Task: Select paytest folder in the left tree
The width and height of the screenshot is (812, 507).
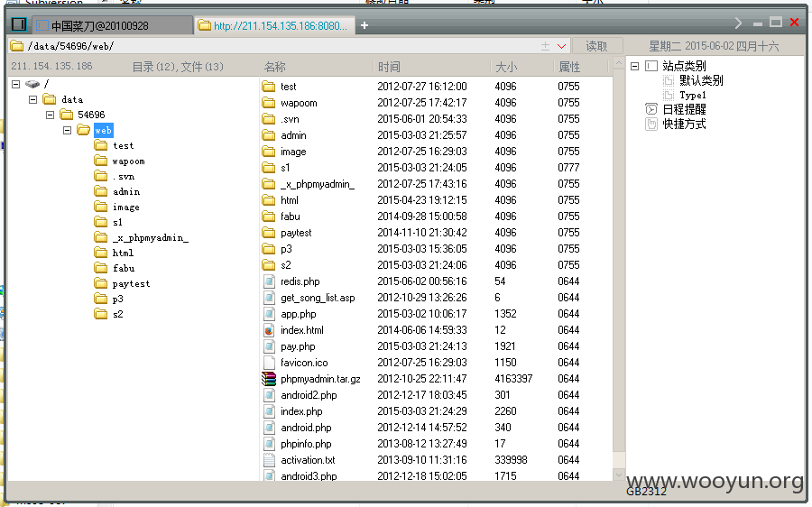Action: point(131,284)
